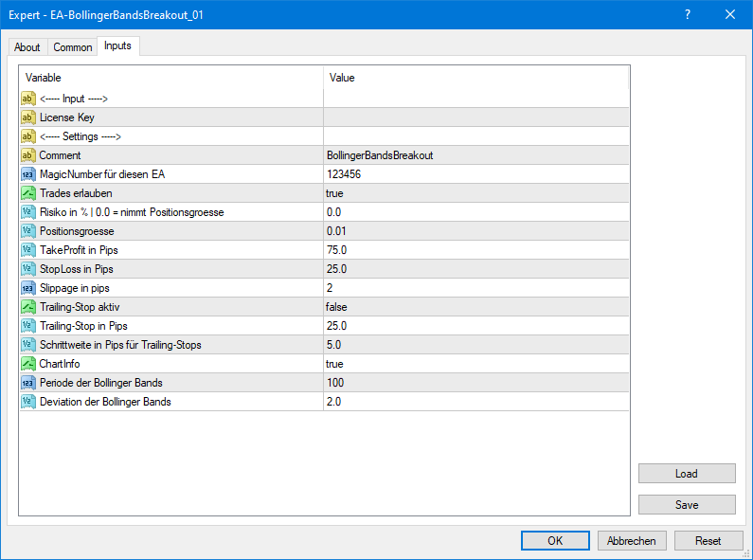Image resolution: width=753 pixels, height=560 pixels.
Task: Click the integer icon next to MagicNumber
Action: click(28, 174)
